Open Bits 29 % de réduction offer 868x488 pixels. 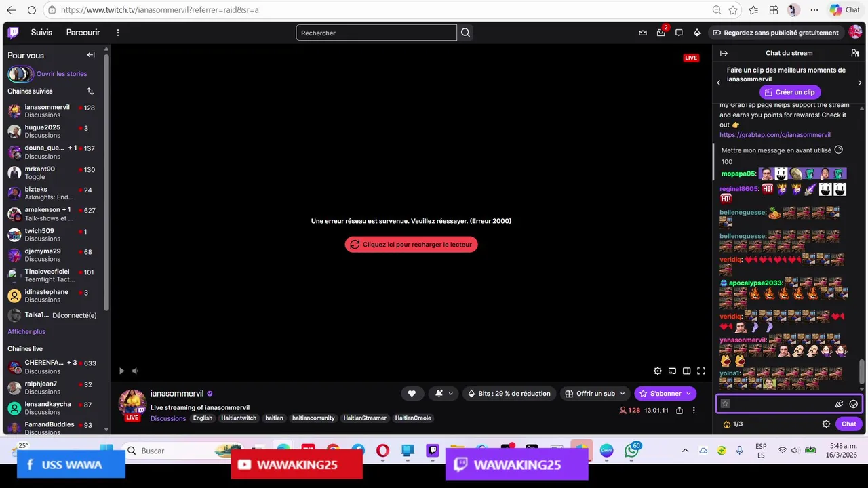tap(509, 394)
